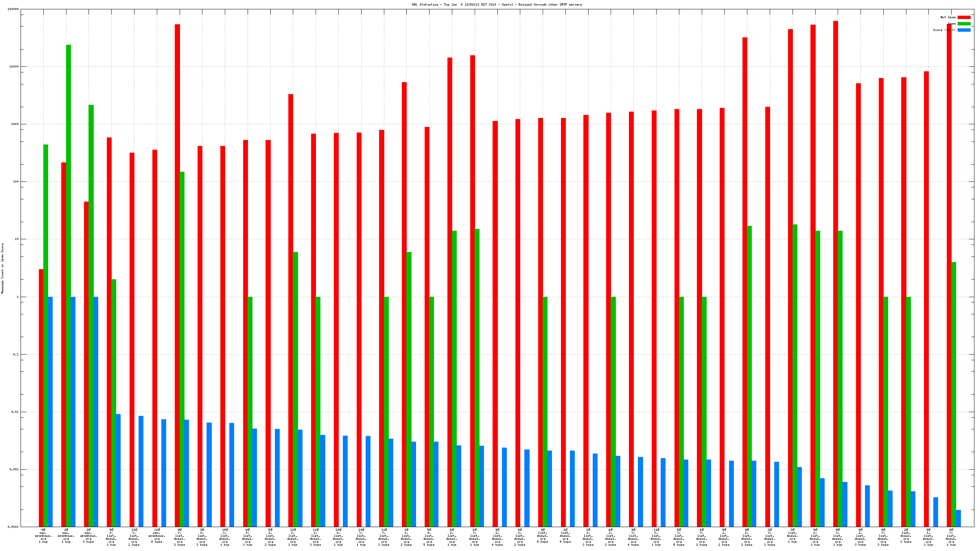Click the rightmost blue Score bar
The width and height of the screenshot is (980, 551).
958,518
